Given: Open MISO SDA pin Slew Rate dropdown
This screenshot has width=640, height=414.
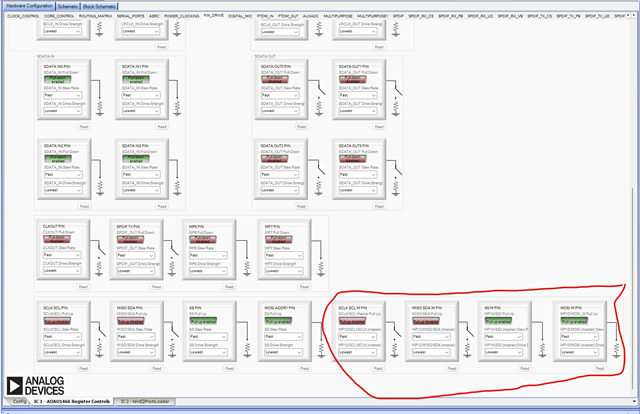Looking at the screenshot, I should [x=136, y=336].
